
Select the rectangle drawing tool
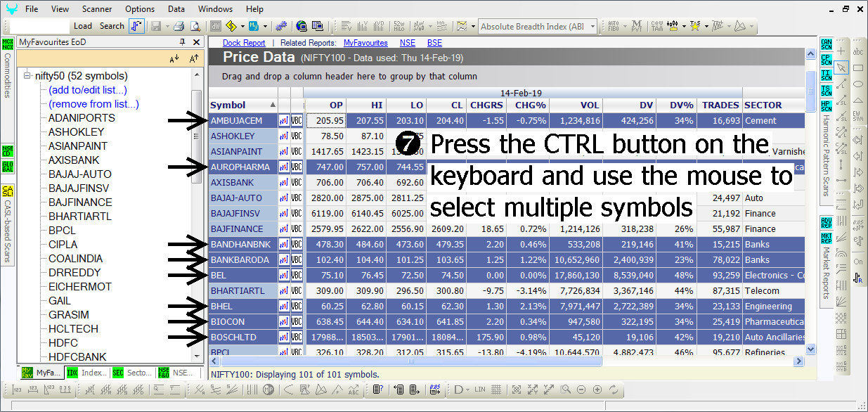[858, 67]
